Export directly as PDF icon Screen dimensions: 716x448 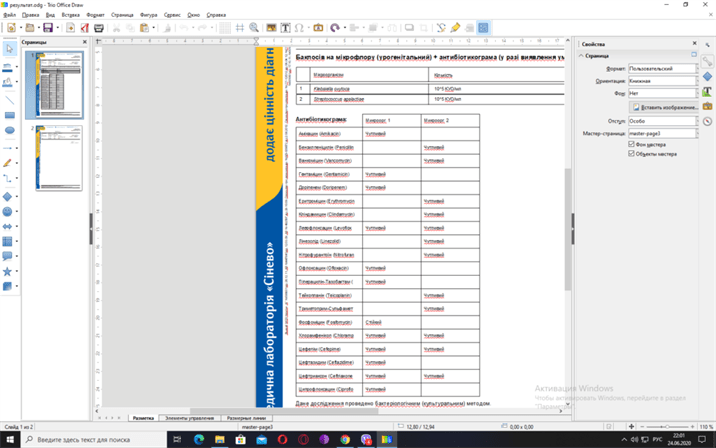click(x=85, y=28)
